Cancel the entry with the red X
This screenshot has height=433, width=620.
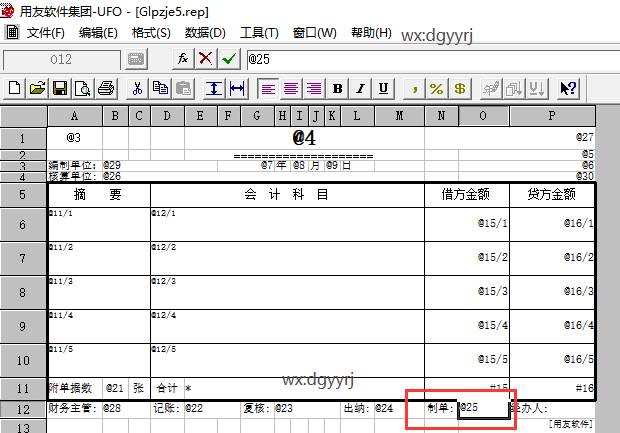(206, 59)
